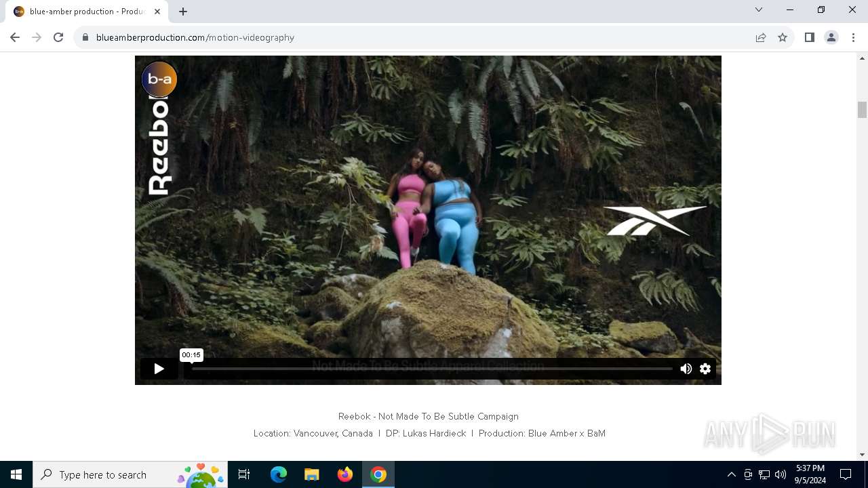Open the Windows Start menu
Viewport: 868px width, 488px height.
coord(16,474)
